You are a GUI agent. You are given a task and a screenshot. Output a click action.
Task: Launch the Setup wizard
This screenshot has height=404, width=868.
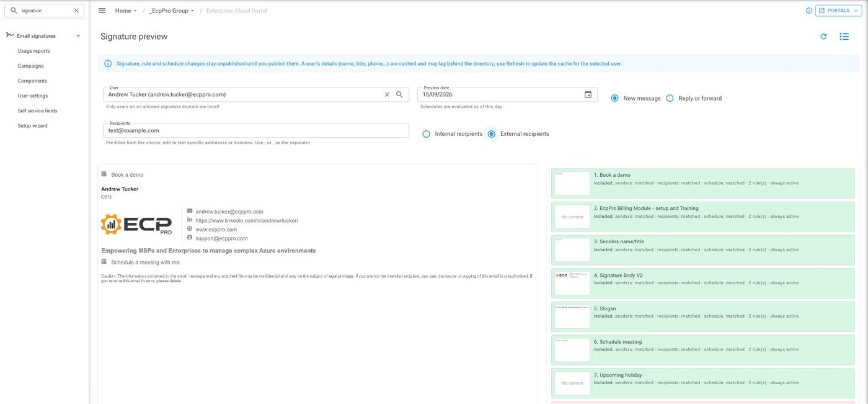32,125
